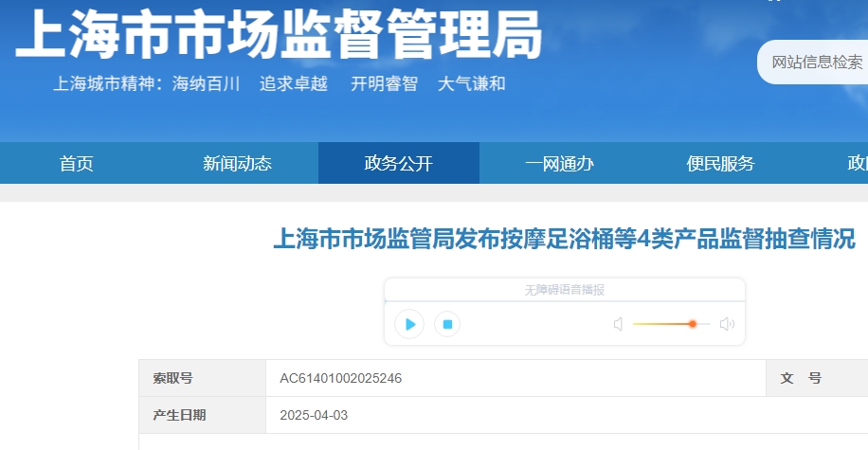Click the orange volume slider handle
868x450 pixels.
click(x=693, y=324)
